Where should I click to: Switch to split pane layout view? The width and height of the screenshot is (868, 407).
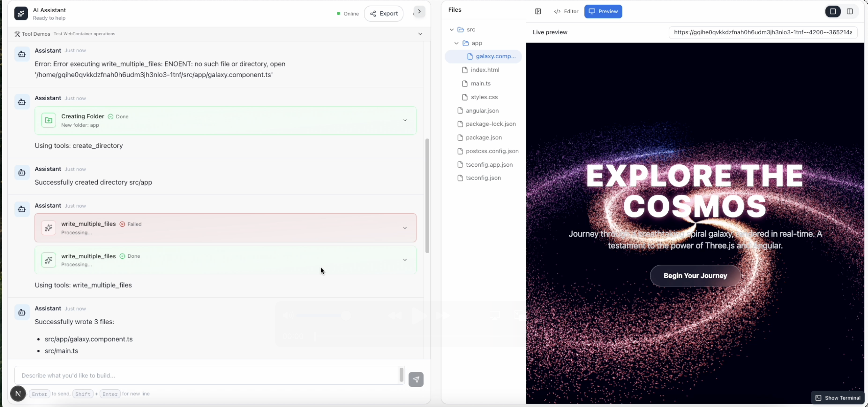click(849, 11)
